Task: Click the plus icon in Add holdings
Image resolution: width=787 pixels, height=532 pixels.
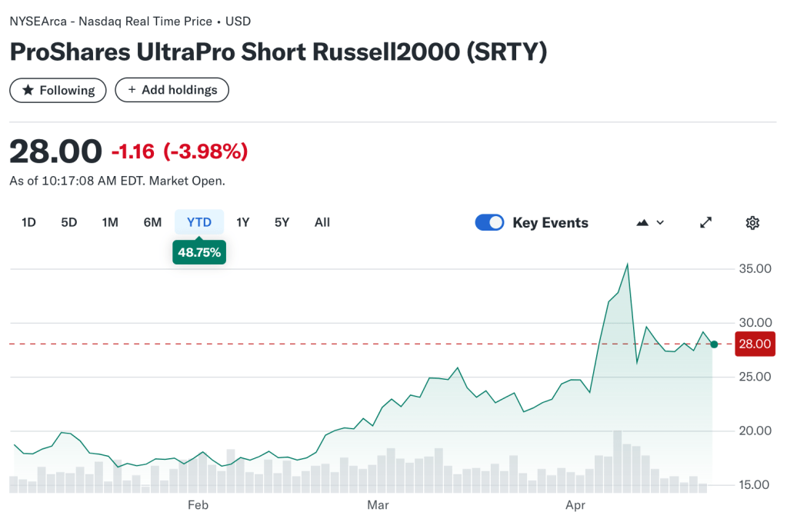Action: [132, 90]
